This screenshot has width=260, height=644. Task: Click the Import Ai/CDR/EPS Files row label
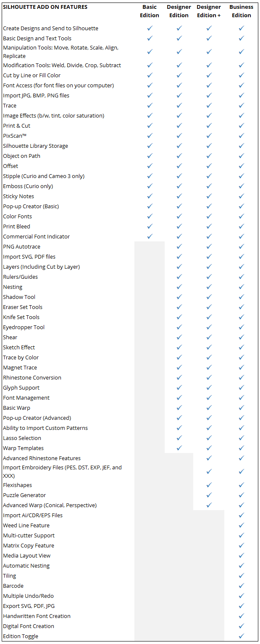pyautogui.click(x=33, y=515)
